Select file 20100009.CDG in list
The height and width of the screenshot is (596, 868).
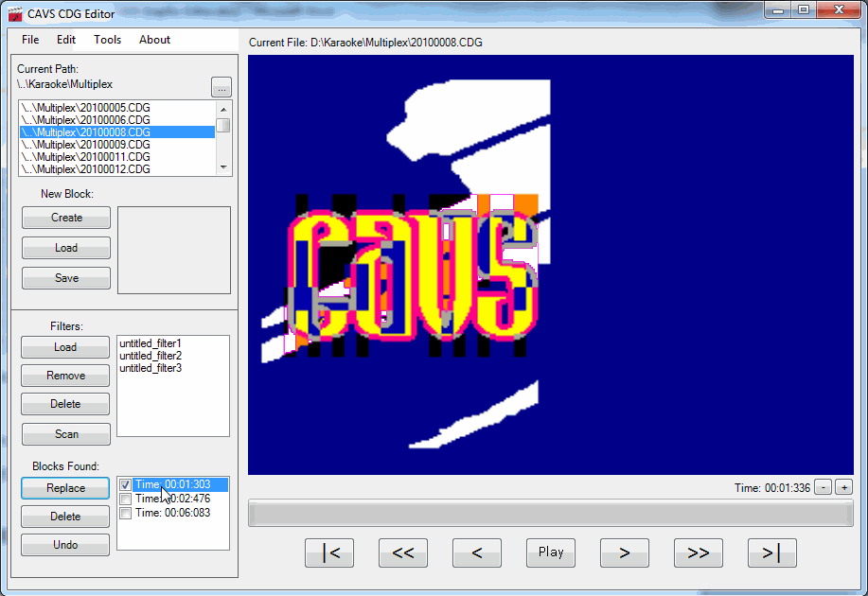[116, 145]
